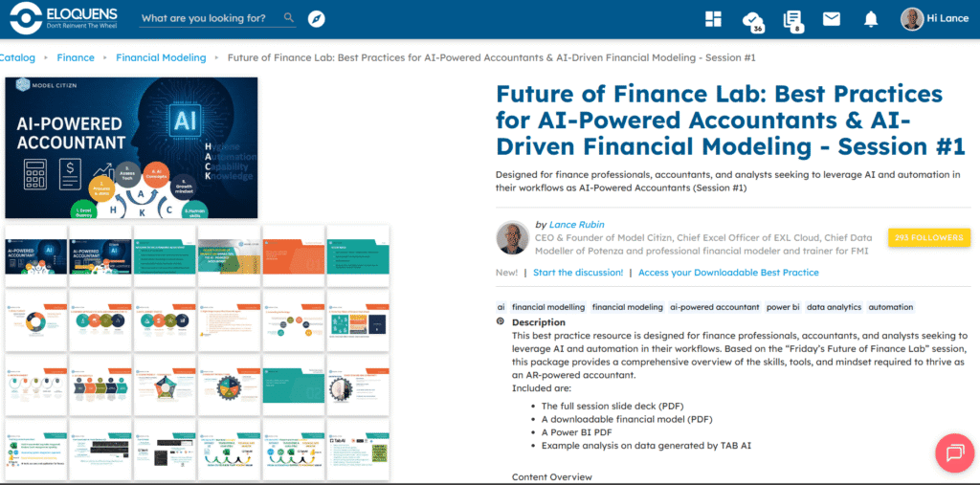Open the cloud downloads icon with 36 badge
980x485 pixels.
coord(752,20)
